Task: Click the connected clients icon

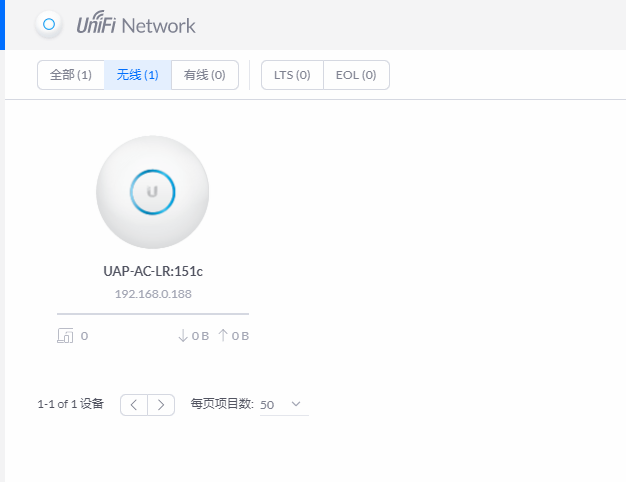Action: [65, 336]
